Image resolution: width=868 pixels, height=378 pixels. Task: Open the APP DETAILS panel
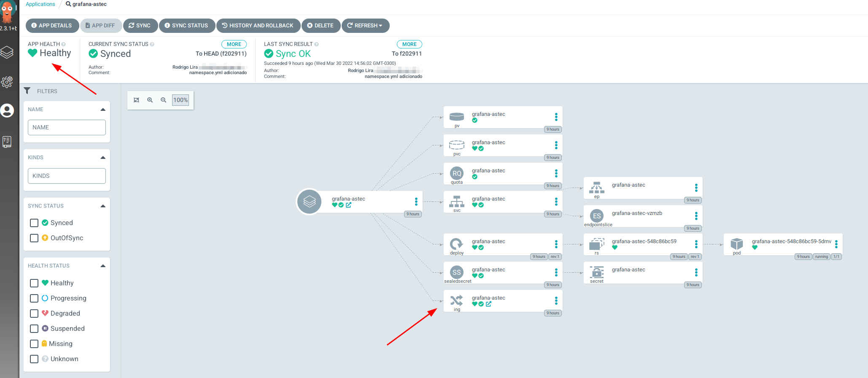point(52,26)
